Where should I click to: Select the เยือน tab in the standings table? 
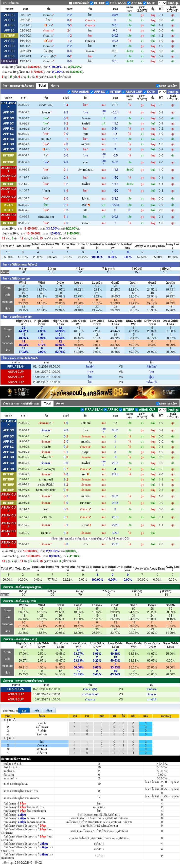[49, 710]
